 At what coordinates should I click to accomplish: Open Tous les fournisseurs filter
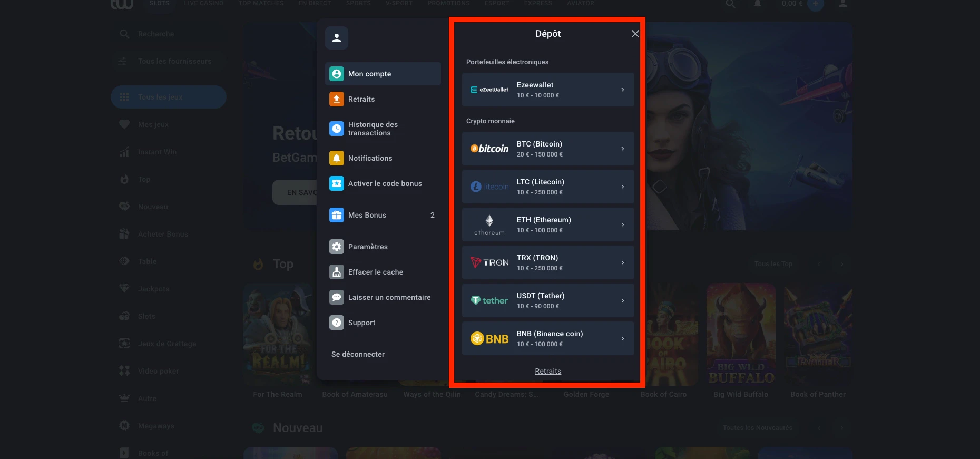(169, 61)
